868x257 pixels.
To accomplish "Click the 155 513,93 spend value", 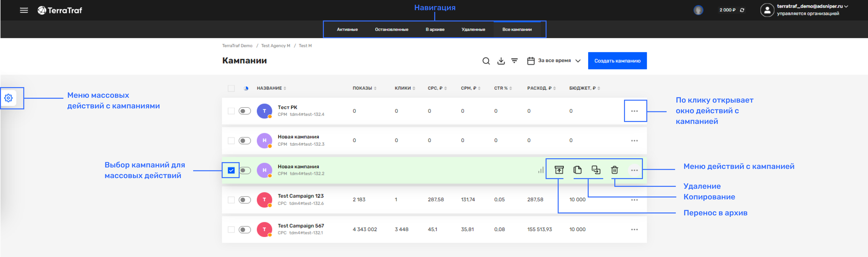I will click(x=539, y=229).
